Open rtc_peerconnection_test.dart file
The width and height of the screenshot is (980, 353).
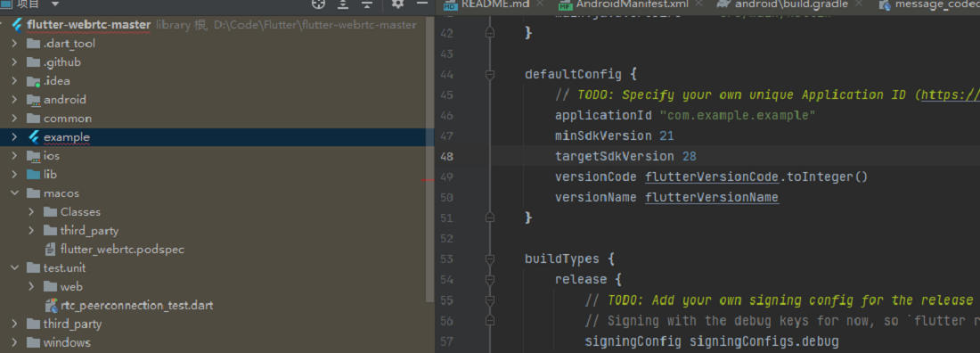[137, 306]
